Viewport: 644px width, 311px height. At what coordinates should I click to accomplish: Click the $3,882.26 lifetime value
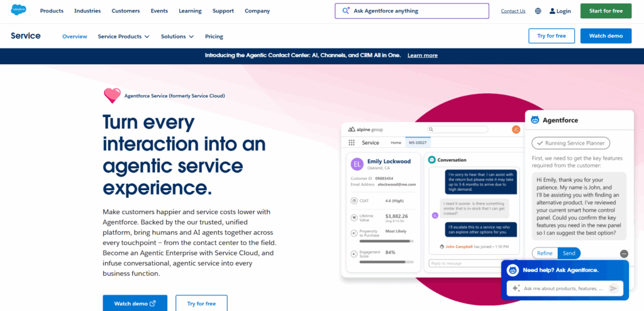pyautogui.click(x=396, y=216)
